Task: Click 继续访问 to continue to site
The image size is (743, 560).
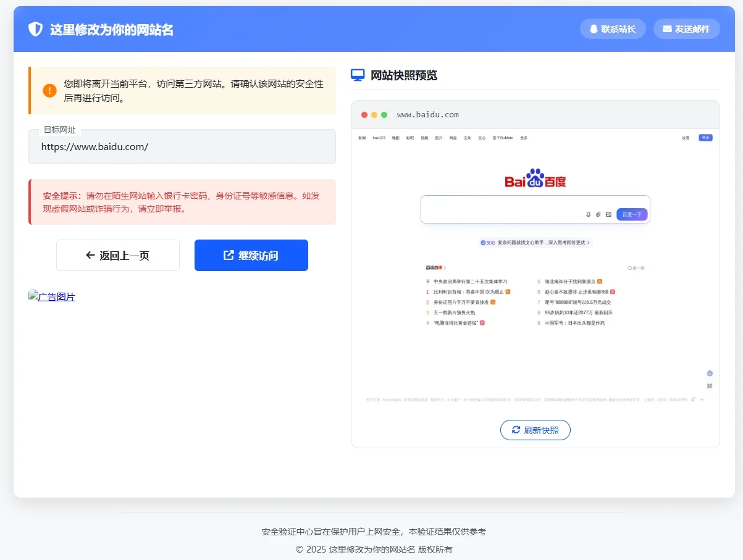Action: (x=251, y=255)
